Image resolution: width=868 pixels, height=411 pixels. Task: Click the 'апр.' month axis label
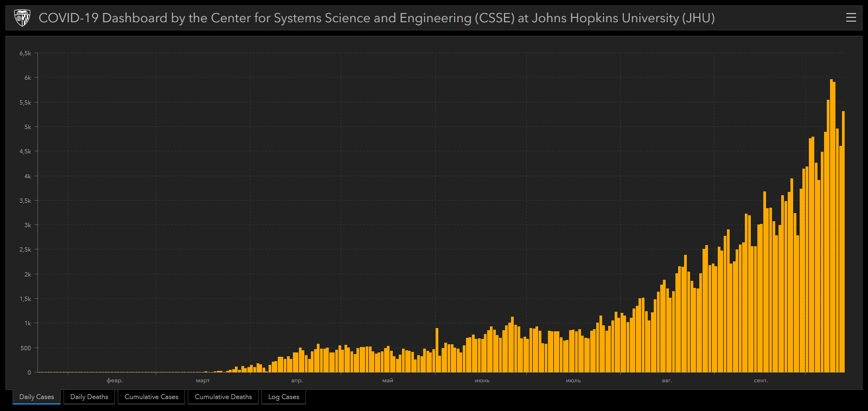(x=297, y=381)
